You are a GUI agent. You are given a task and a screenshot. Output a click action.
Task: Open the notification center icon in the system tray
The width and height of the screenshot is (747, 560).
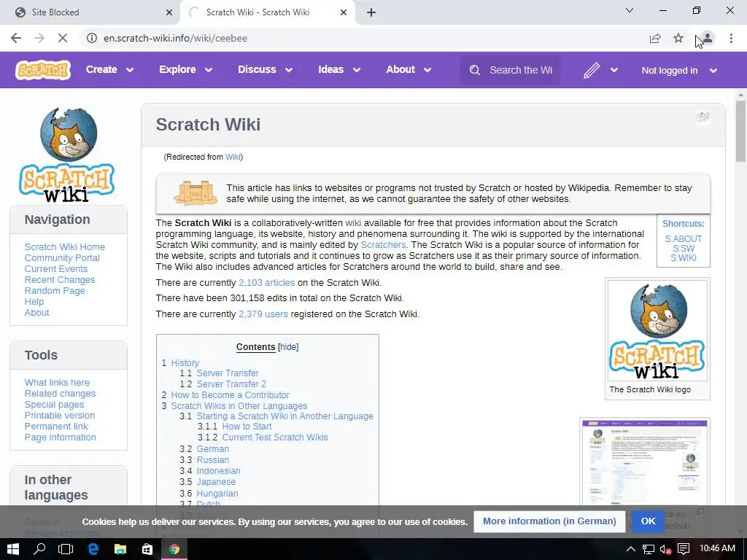tap(684, 549)
